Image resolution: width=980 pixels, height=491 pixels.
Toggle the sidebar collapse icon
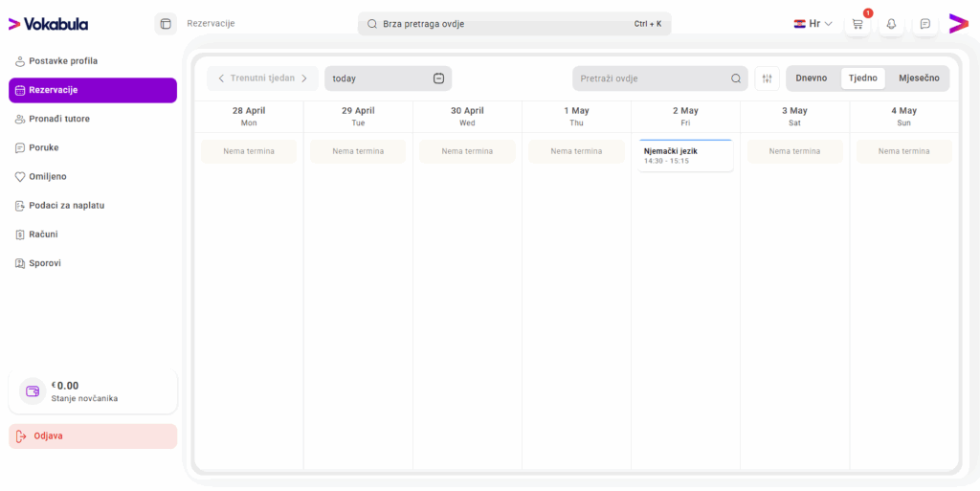(x=166, y=24)
